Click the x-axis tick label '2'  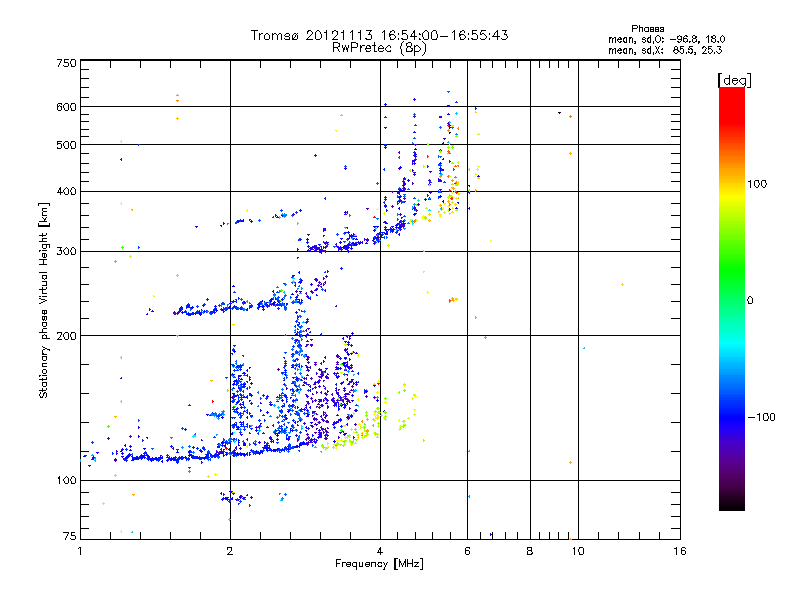click(230, 551)
